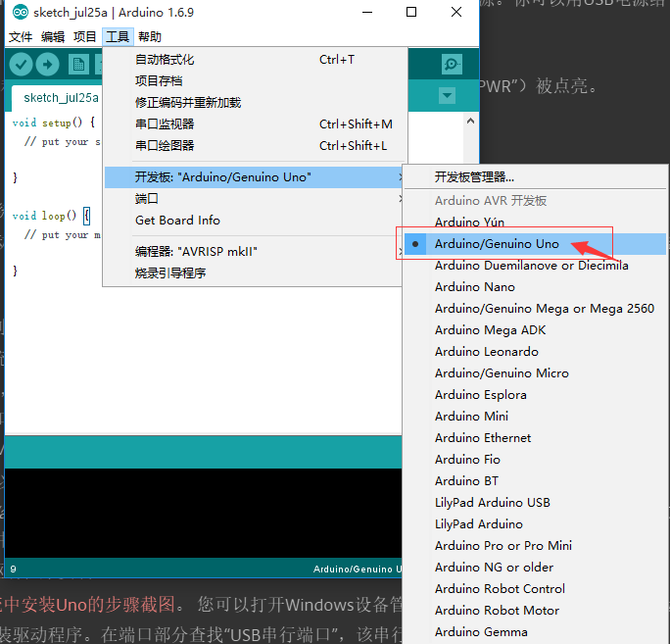Click the void setup() code line
Screen dimensions: 670x644
pos(54,123)
